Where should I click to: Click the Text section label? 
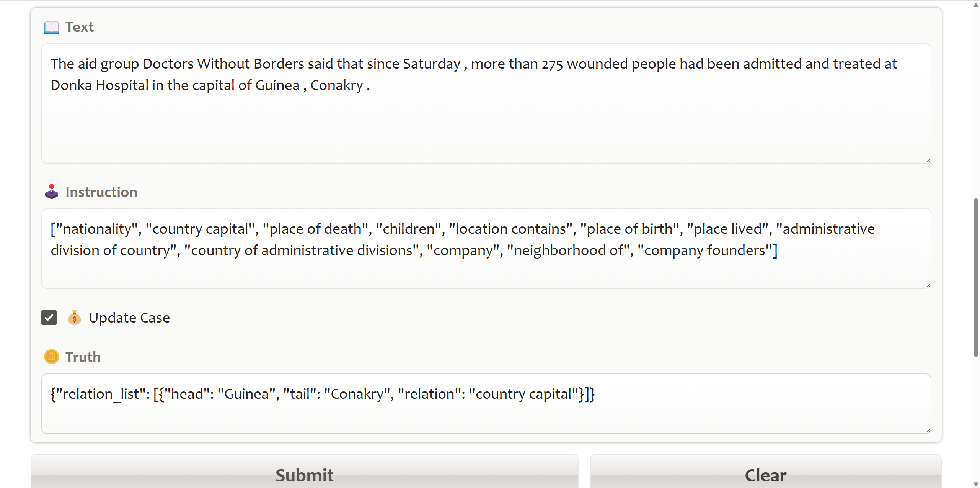pos(80,27)
